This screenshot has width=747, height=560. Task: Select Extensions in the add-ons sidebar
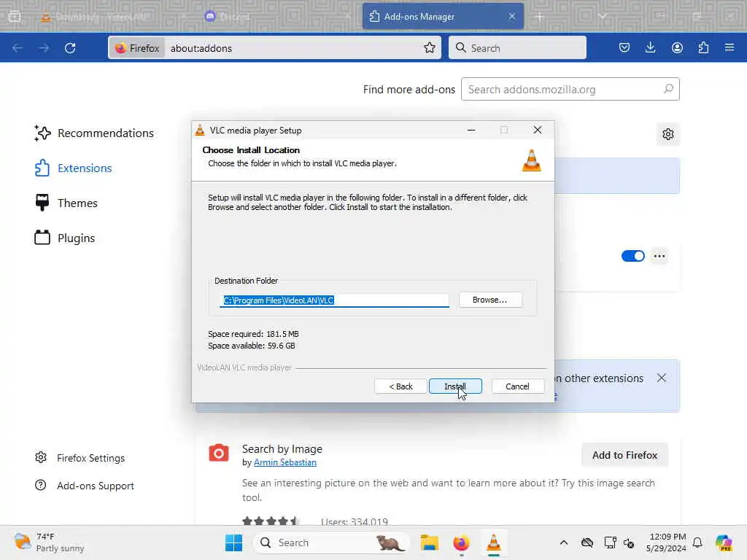(x=74, y=168)
